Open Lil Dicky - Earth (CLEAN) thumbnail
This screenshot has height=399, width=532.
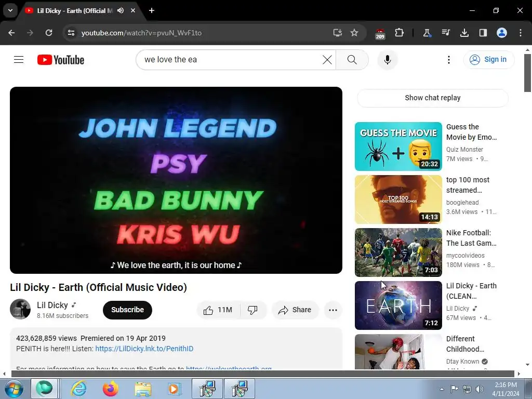point(398,305)
